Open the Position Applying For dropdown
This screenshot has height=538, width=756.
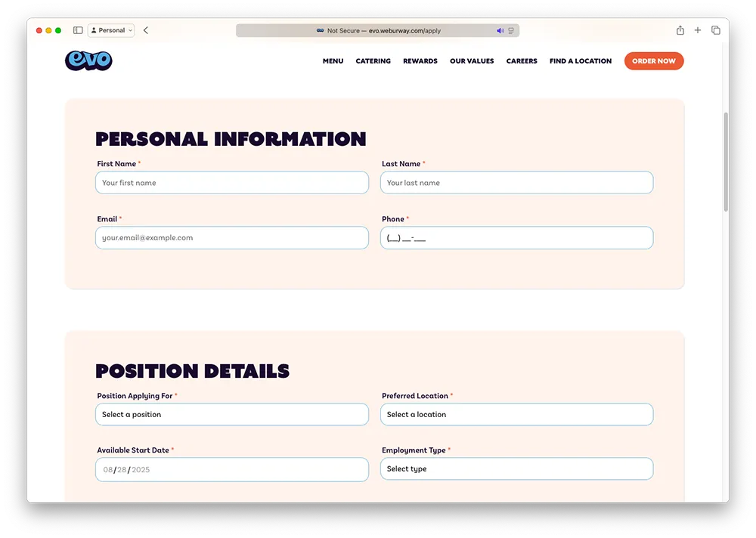231,414
